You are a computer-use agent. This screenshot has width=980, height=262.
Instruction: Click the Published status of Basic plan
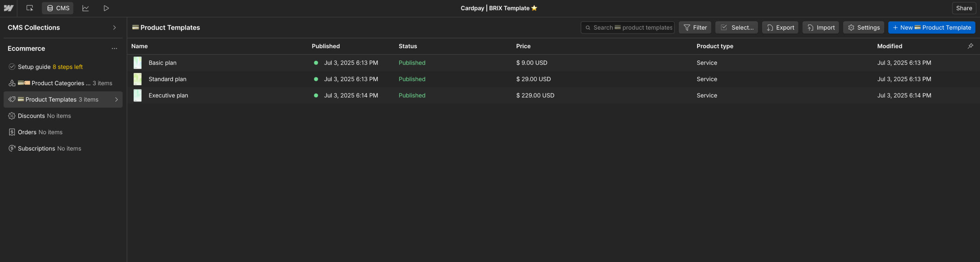[x=412, y=63]
